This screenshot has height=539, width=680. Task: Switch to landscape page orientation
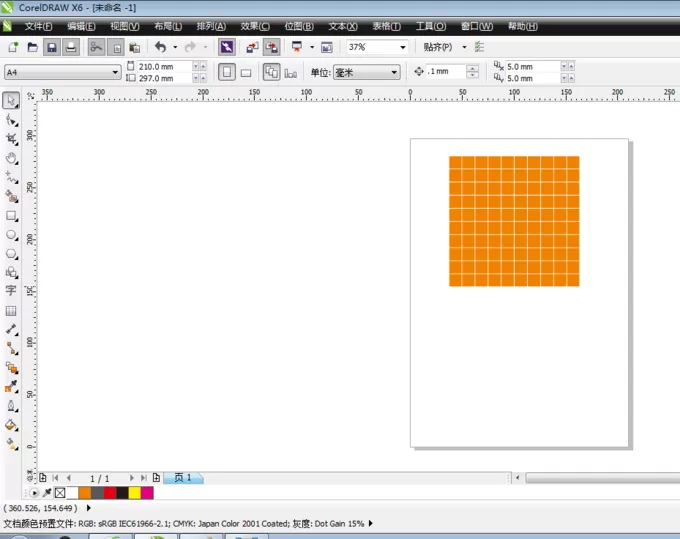tap(246, 73)
